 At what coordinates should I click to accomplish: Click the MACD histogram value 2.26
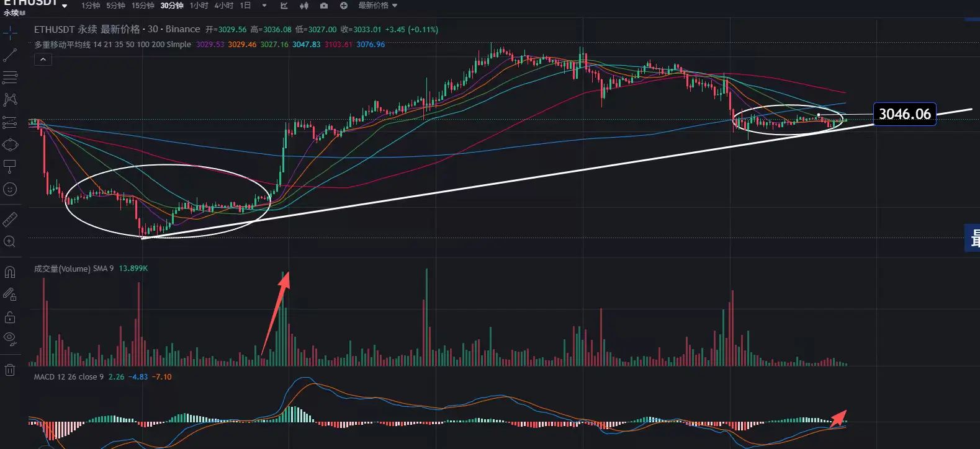click(116, 376)
